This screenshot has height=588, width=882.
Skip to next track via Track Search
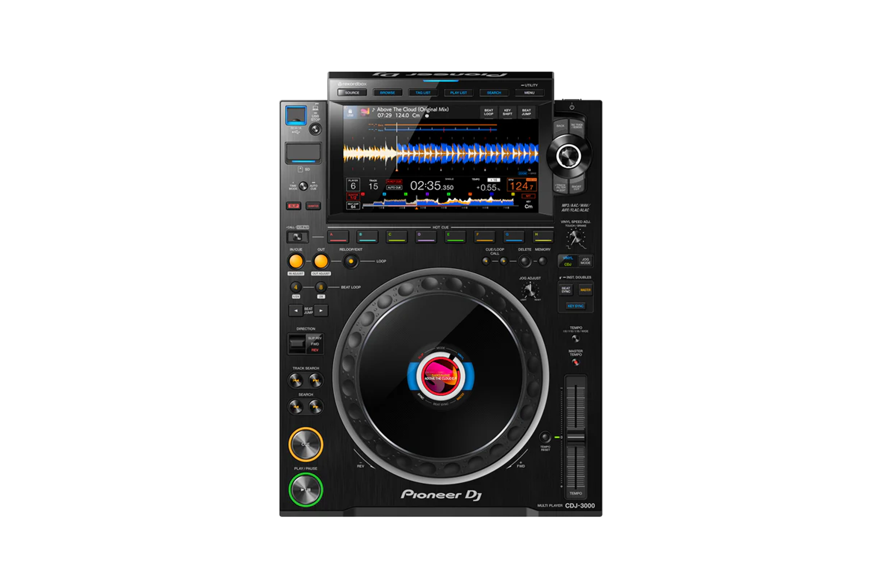point(316,380)
